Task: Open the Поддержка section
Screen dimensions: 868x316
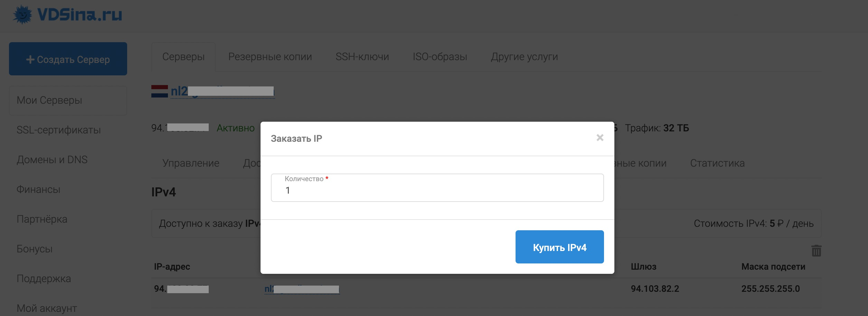Action: pyautogui.click(x=44, y=279)
